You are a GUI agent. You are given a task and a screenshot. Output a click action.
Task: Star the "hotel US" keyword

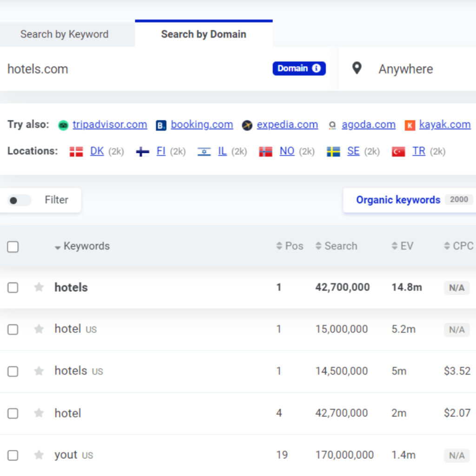(x=39, y=329)
